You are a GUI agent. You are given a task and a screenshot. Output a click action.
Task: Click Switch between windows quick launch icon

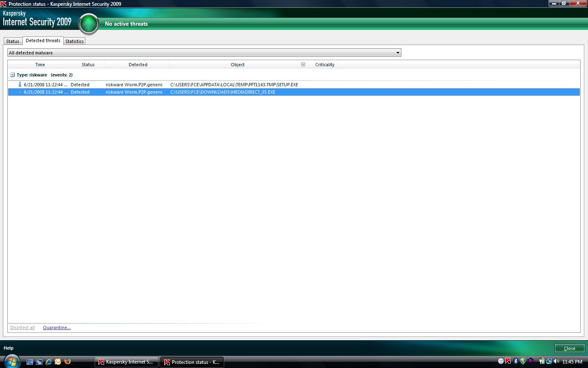coord(39,362)
